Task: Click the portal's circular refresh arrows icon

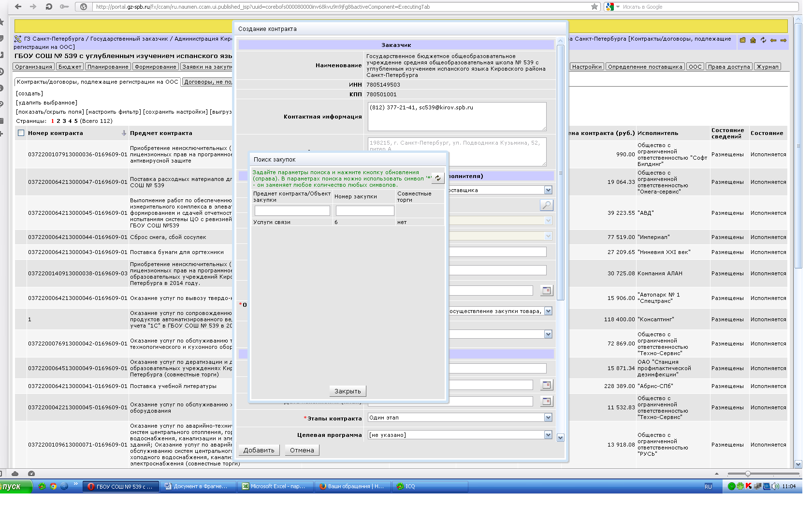Action: pos(763,40)
